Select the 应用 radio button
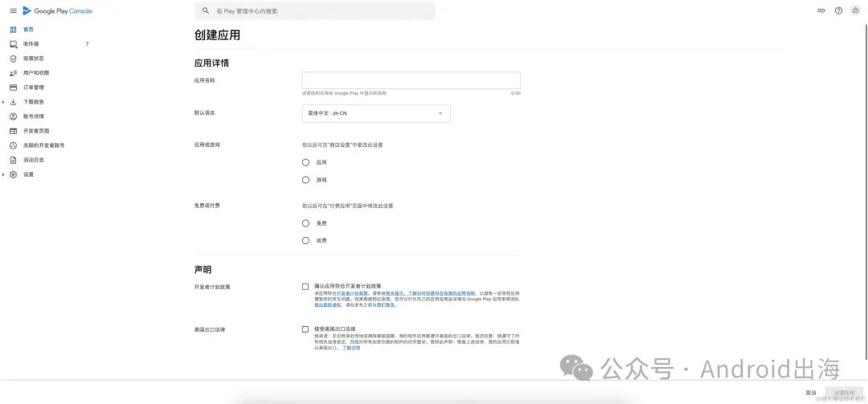868x404 pixels. tap(305, 162)
